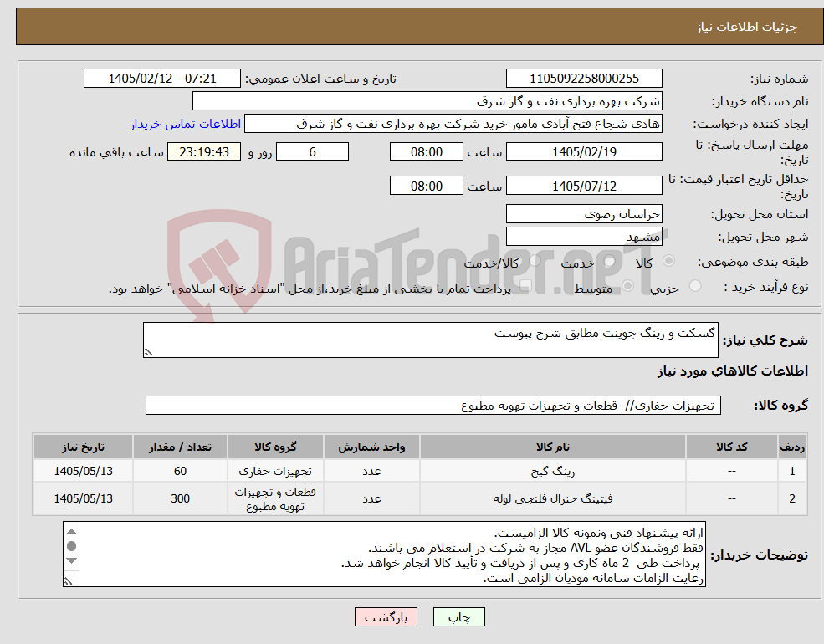
Task: Click the remaining time field 23:19:43
Action: click(204, 152)
